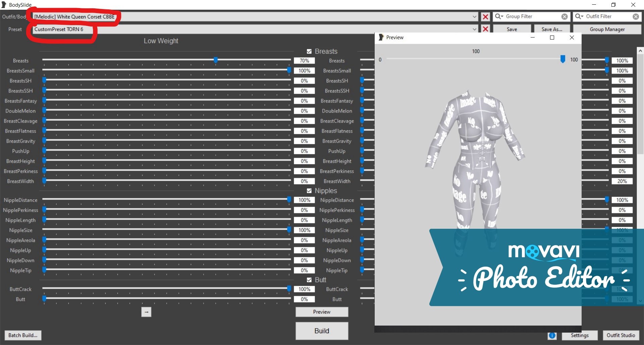The image size is (644, 345).
Task: Click the low weight Breasts percentage field
Action: click(304, 61)
